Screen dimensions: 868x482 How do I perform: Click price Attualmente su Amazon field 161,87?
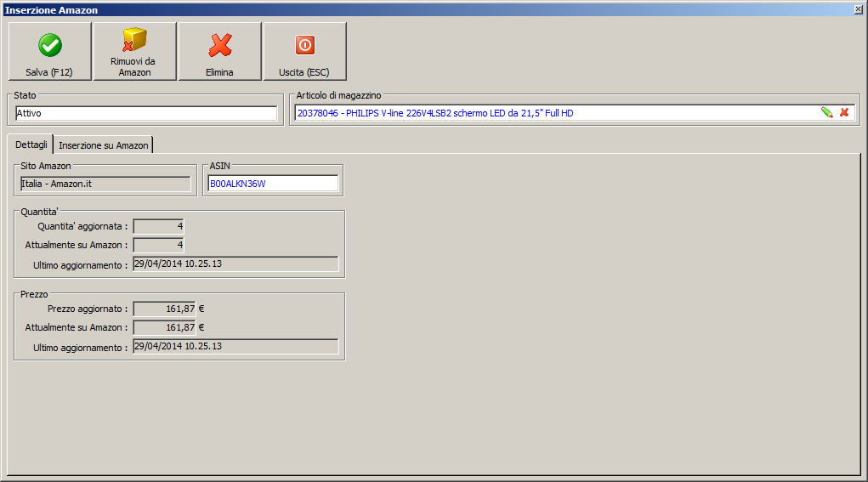164,327
